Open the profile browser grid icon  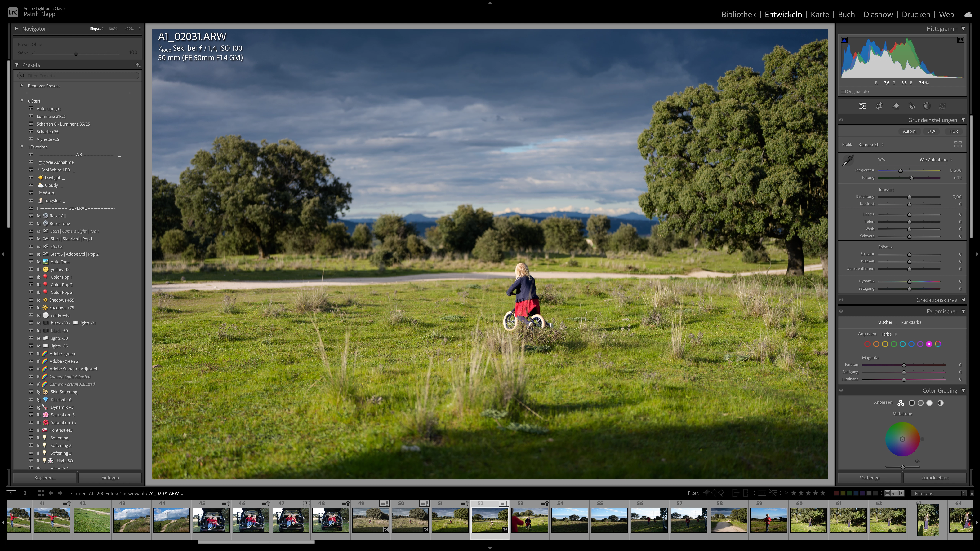point(958,144)
